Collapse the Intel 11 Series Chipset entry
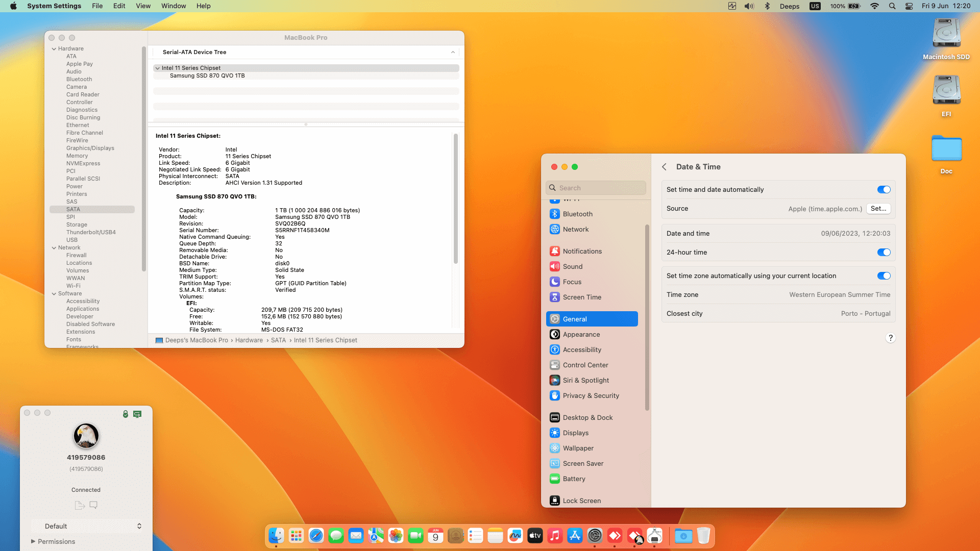The height and width of the screenshot is (551, 980). [158, 68]
